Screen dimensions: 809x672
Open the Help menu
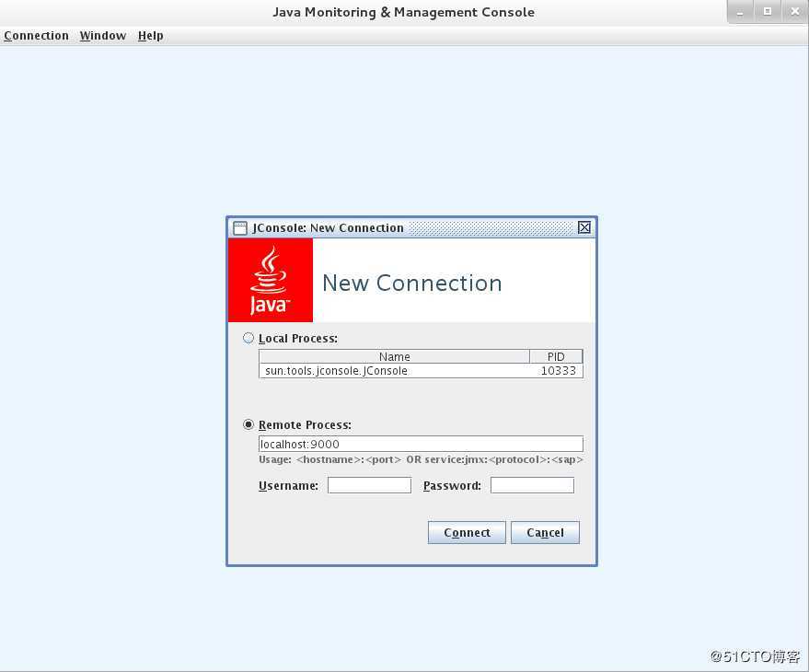tap(151, 36)
